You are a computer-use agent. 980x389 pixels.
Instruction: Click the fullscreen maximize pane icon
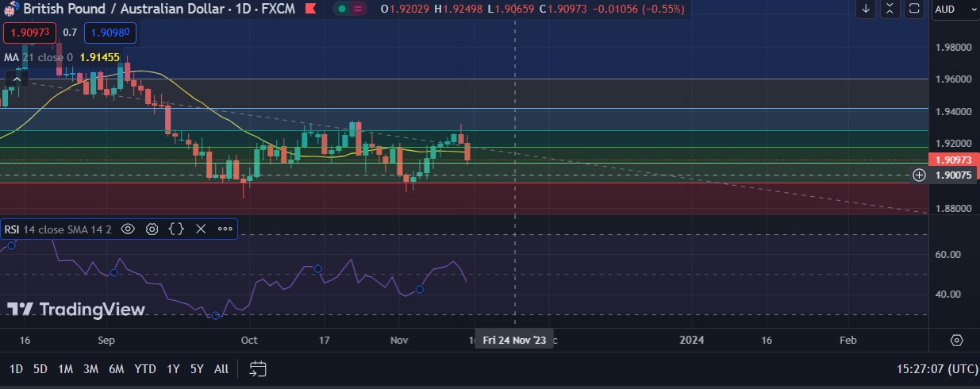click(x=914, y=9)
